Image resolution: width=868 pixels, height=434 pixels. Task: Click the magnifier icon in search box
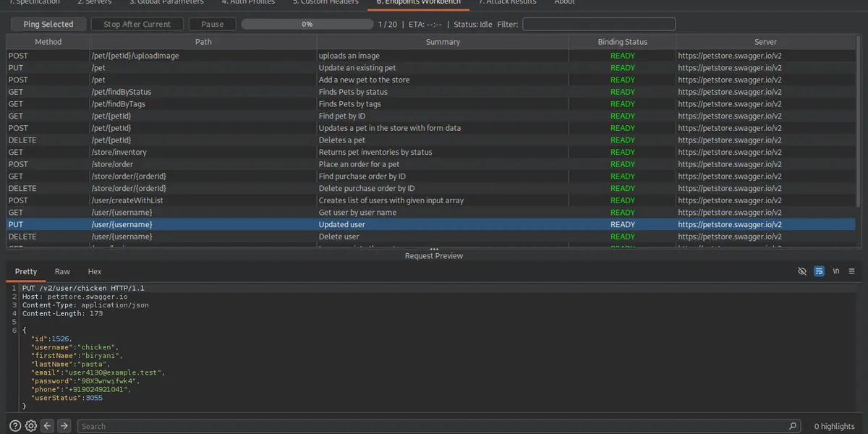coord(793,426)
